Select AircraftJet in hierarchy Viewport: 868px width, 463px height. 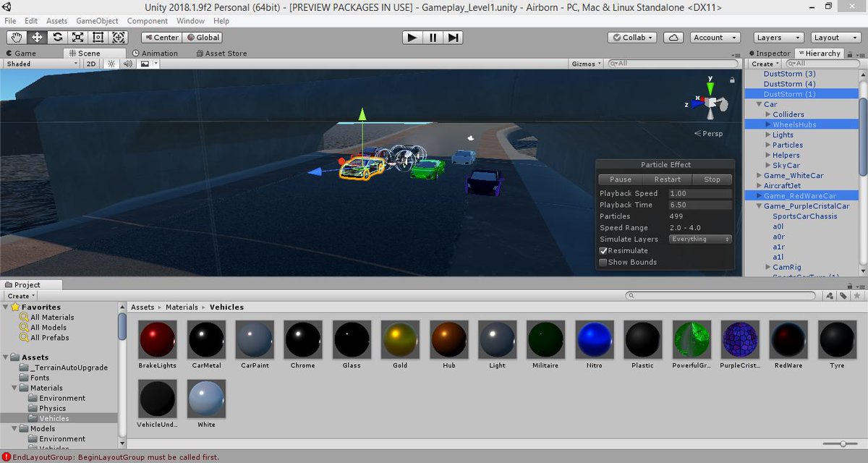coord(783,185)
